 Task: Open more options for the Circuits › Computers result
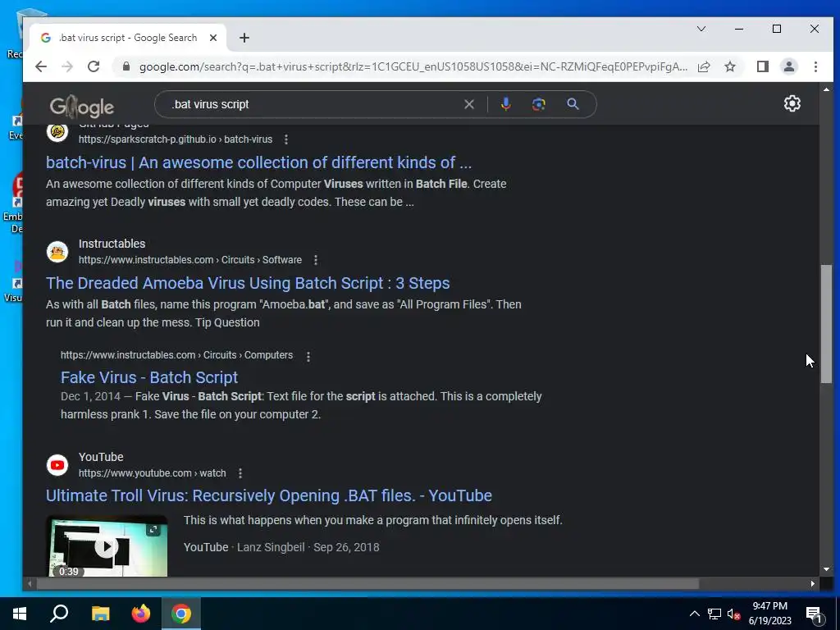tap(308, 356)
